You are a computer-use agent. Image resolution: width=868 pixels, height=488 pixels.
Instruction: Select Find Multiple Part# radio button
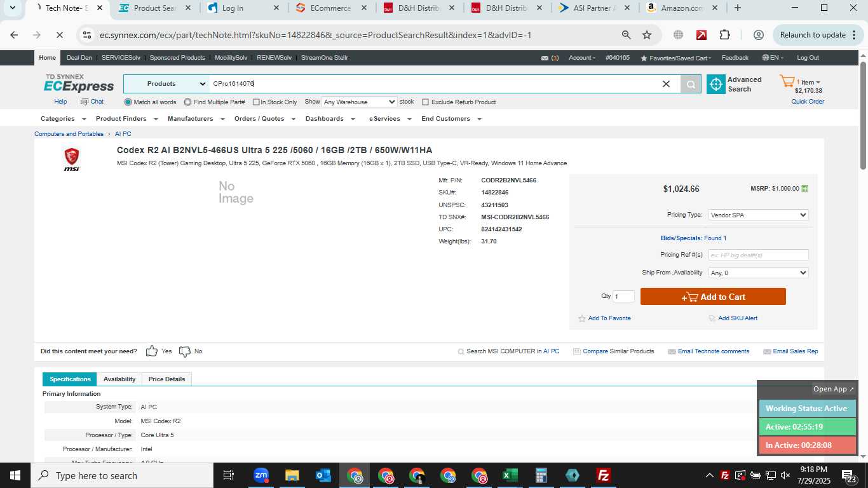click(x=188, y=102)
